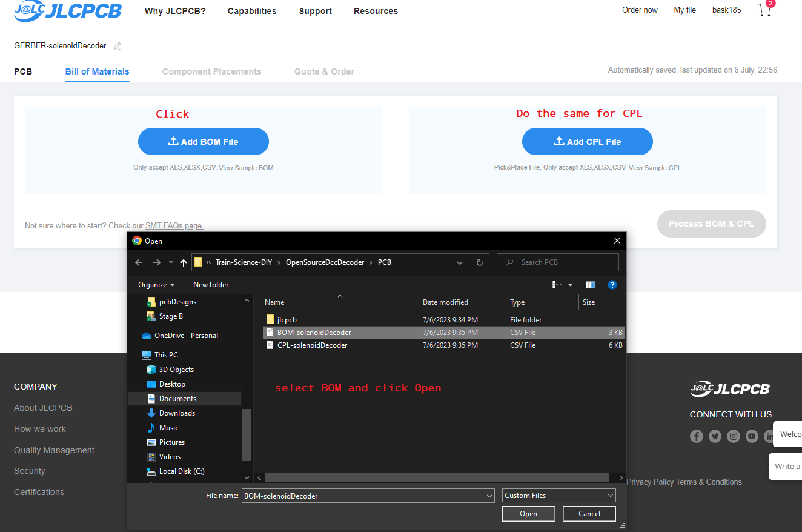
Task: Open the Capabilities menu
Action: click(x=252, y=11)
